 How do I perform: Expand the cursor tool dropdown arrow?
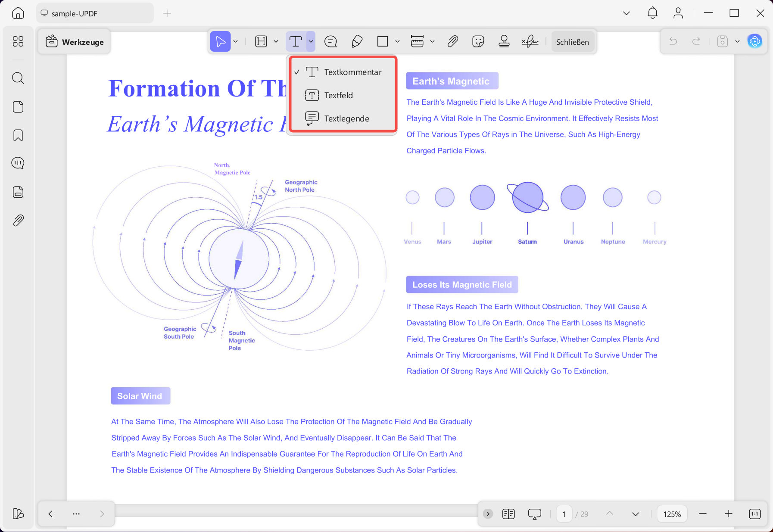click(236, 41)
